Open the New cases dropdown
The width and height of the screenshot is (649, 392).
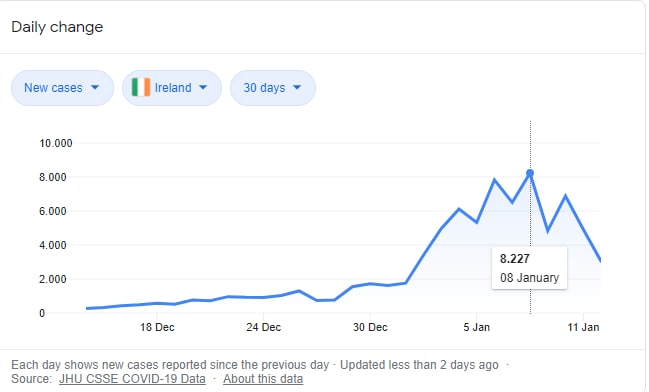click(x=62, y=88)
